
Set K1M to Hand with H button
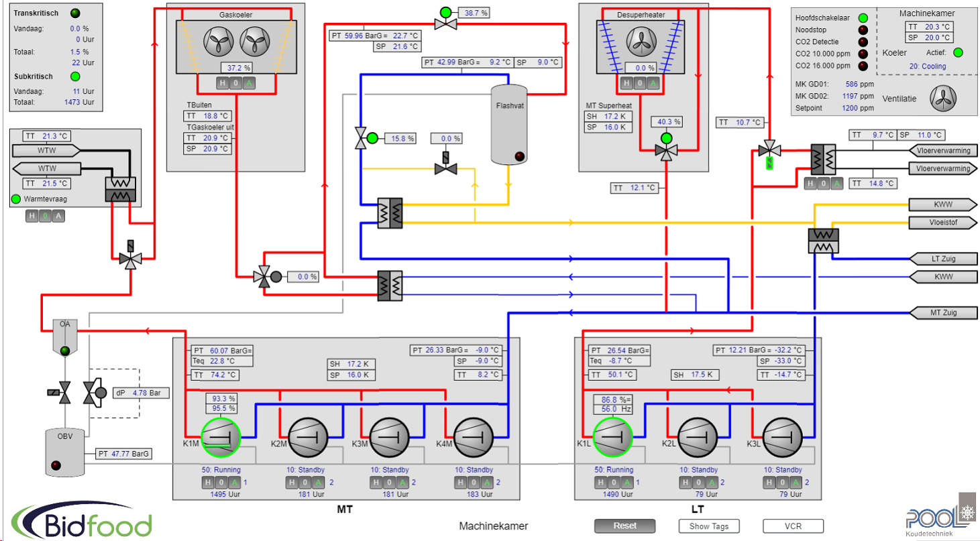(x=209, y=483)
